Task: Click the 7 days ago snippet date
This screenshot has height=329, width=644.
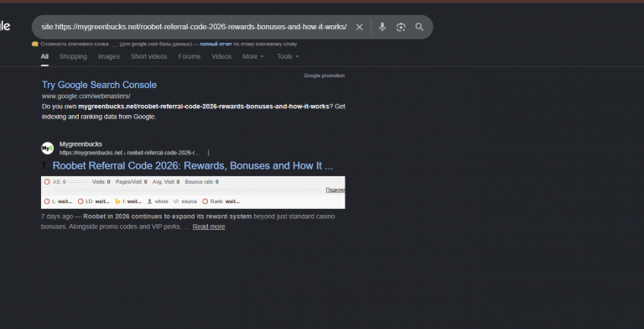Action: (57, 217)
